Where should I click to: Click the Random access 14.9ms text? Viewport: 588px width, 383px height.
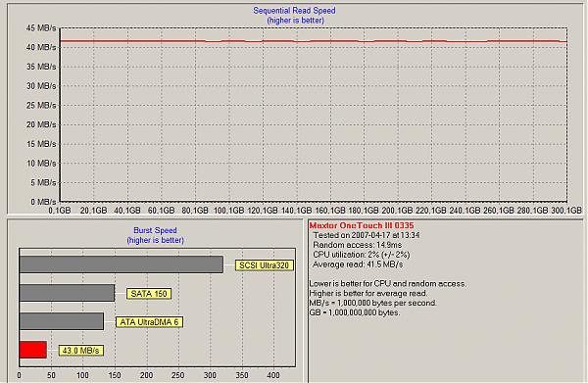coord(358,245)
